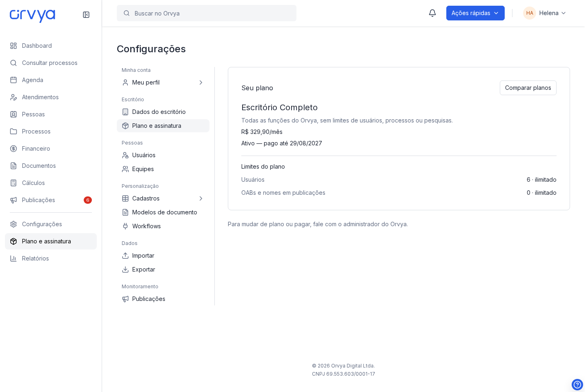Screen dimensions: 588x392
Task: Click the OABs limit value 0 · ilimitado
Action: tap(541, 193)
